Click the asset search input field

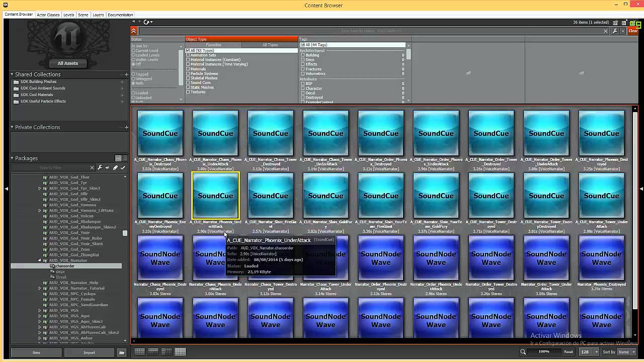tap(370, 31)
